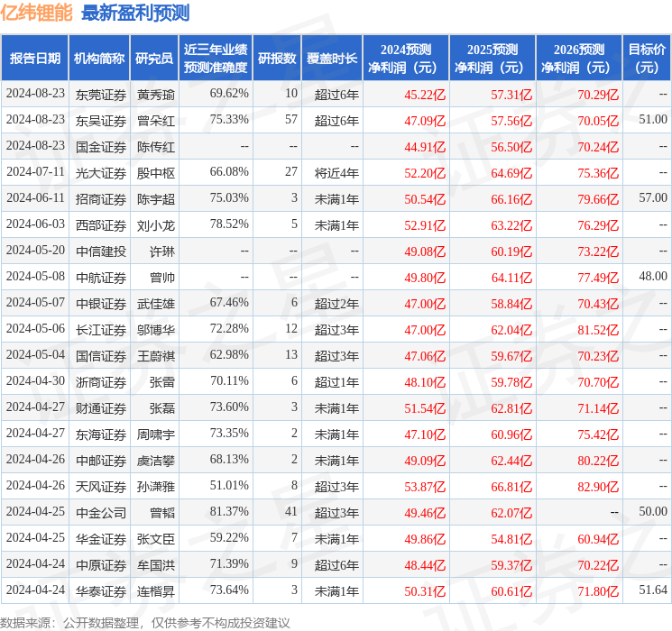Select the 华金证券 cell
The height and width of the screenshot is (631, 672).
click(x=101, y=539)
